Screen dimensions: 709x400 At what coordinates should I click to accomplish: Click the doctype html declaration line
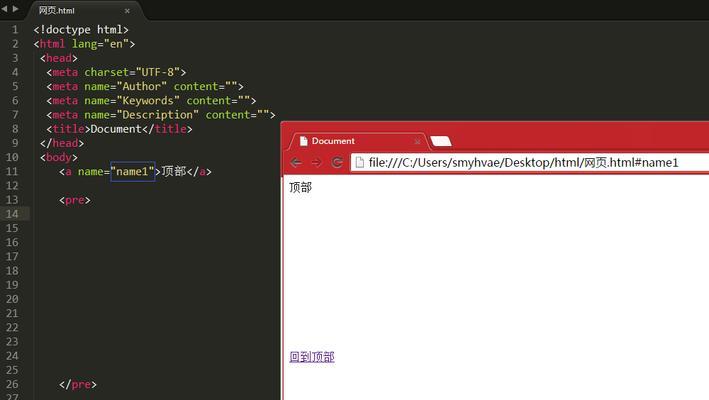(x=81, y=30)
